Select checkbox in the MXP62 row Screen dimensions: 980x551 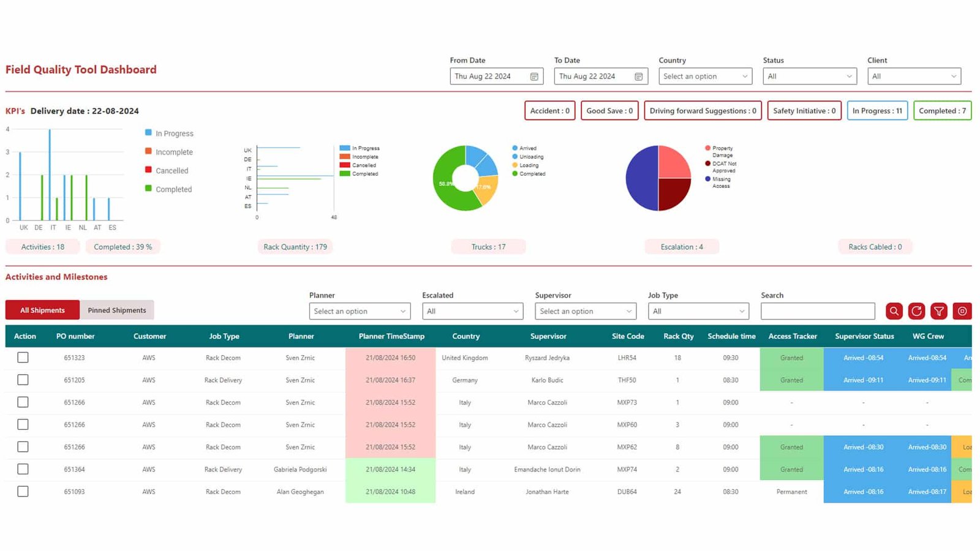click(23, 447)
